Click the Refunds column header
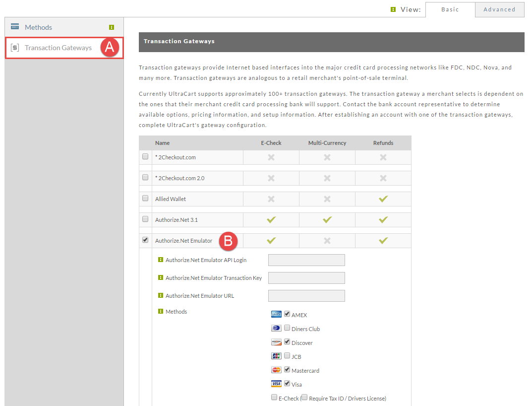This screenshot has width=532, height=406. click(383, 143)
